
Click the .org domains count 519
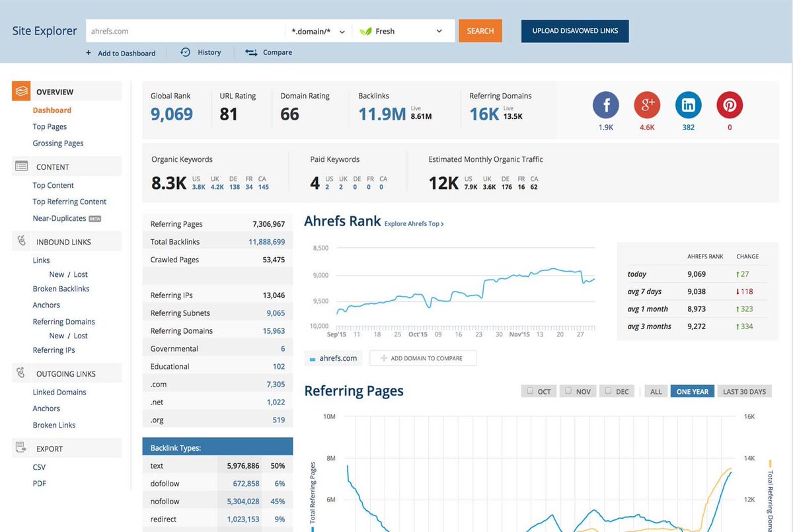(279, 420)
